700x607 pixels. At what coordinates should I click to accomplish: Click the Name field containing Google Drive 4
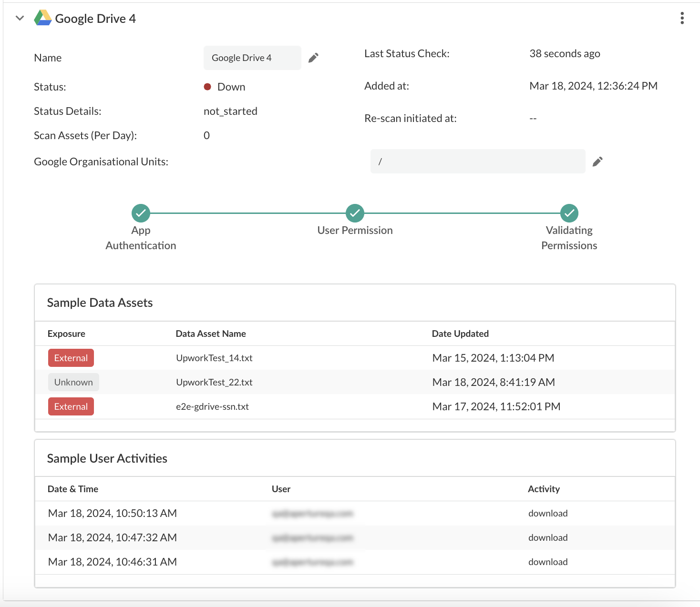coord(252,58)
